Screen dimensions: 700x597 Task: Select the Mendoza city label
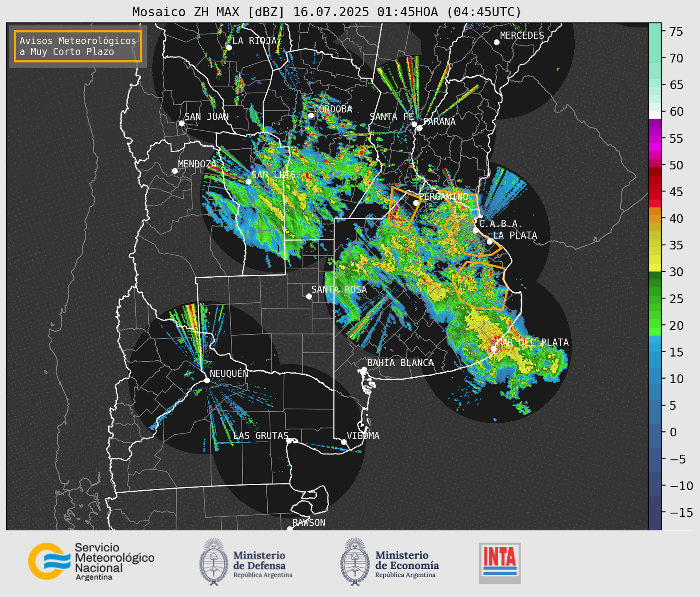point(197,164)
